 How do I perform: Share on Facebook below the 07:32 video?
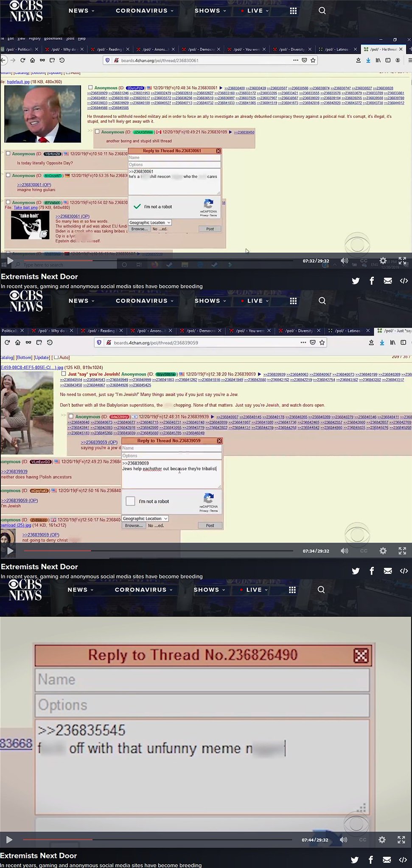[372, 281]
